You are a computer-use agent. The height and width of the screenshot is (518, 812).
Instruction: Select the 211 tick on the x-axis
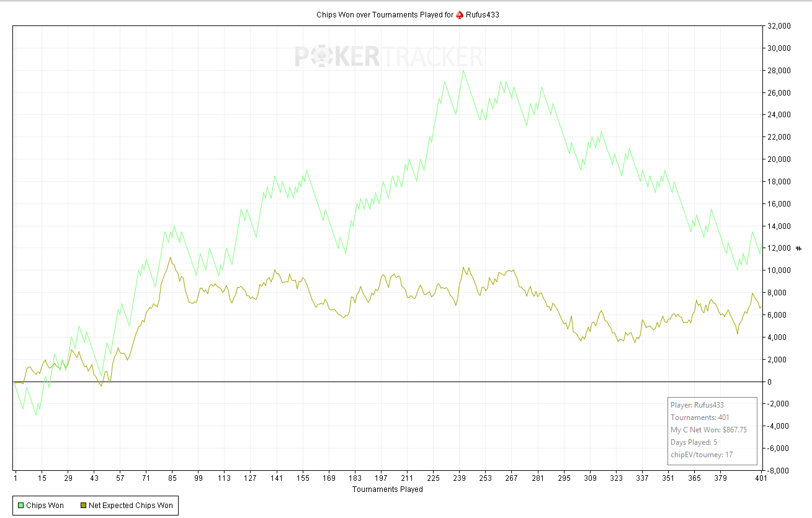pyautogui.click(x=407, y=479)
